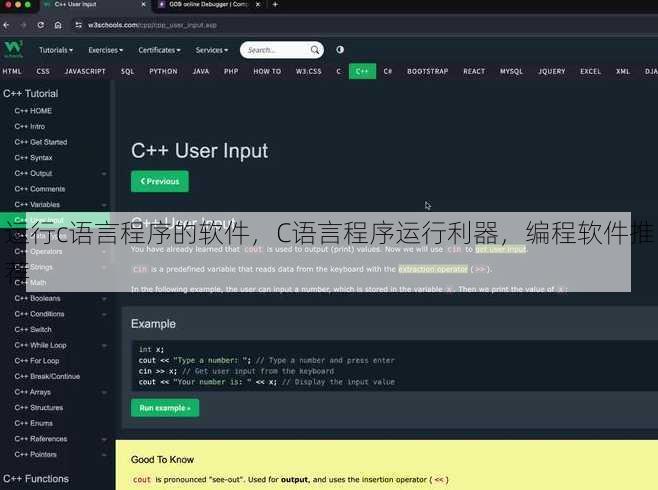Screen dimensions: 658x490
Task: Select PHP in the language bar
Action: pos(231,71)
